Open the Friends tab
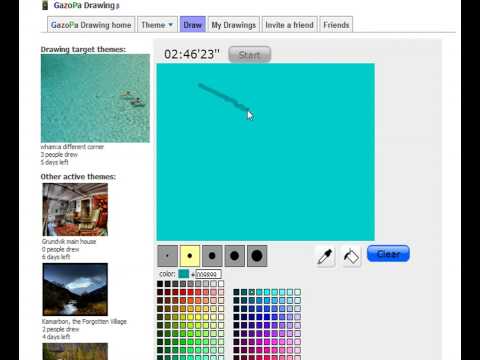Viewport: 480px width, 360px height. click(336, 25)
